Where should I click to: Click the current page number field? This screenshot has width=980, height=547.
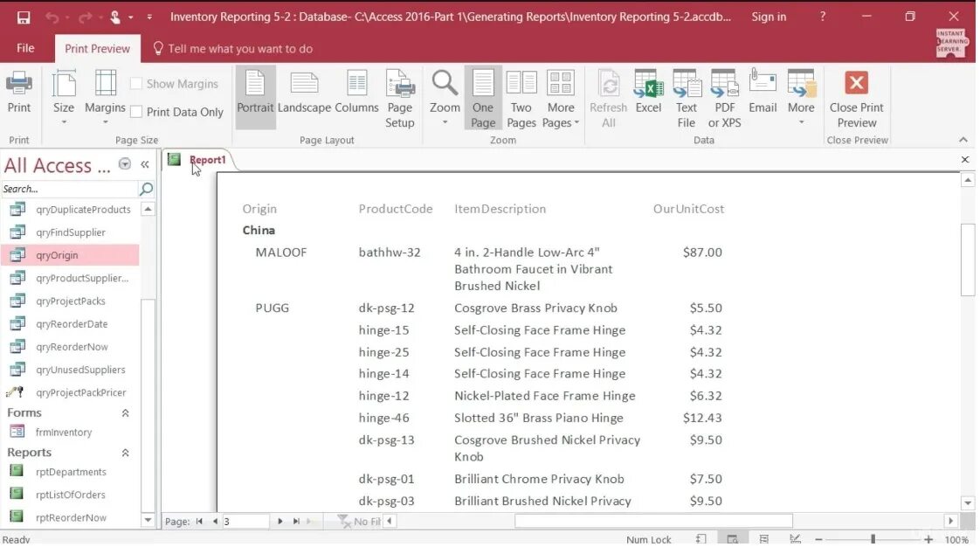[x=245, y=522]
